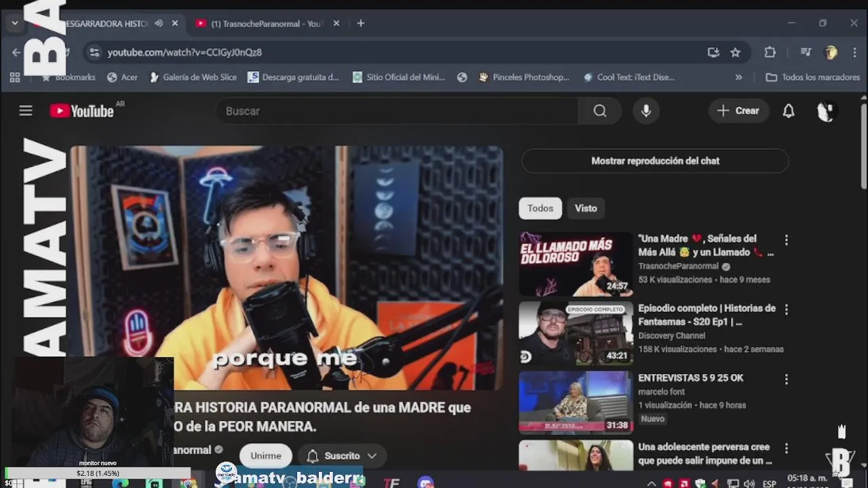The height and width of the screenshot is (488, 868).
Task: Mute the tab via speaker icon
Action: point(159,23)
